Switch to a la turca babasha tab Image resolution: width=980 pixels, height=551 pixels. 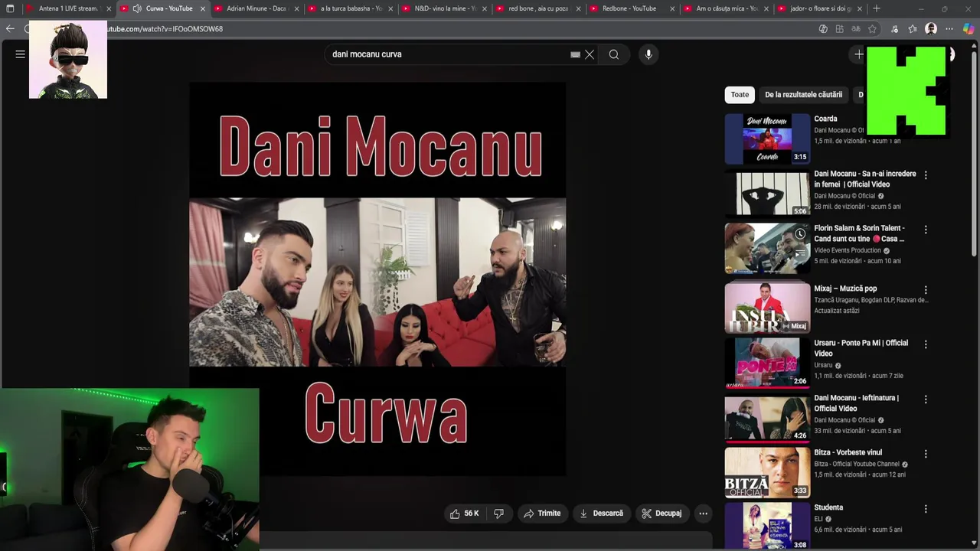(x=351, y=8)
